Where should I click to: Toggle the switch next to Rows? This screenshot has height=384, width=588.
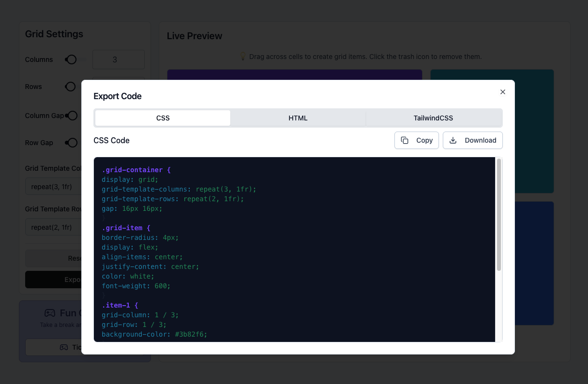[70, 86]
